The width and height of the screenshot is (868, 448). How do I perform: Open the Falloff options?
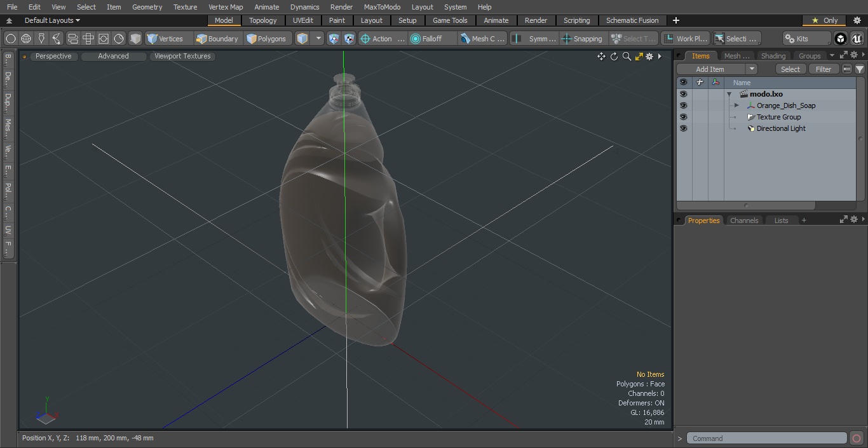(433, 39)
